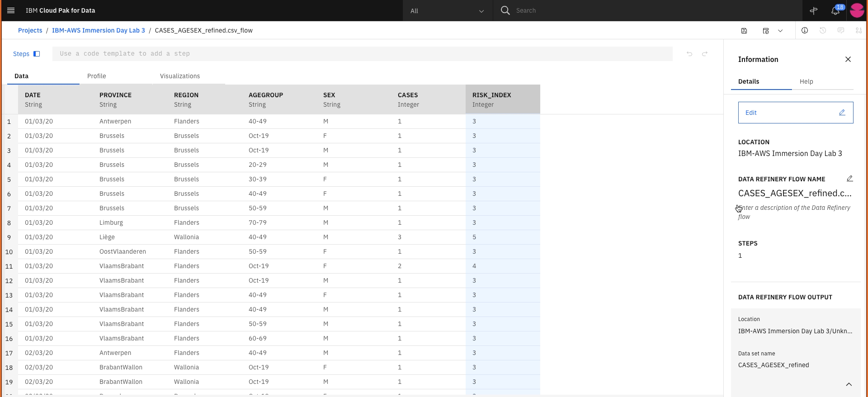Collapse the Data Refinery flow output section

(849, 384)
